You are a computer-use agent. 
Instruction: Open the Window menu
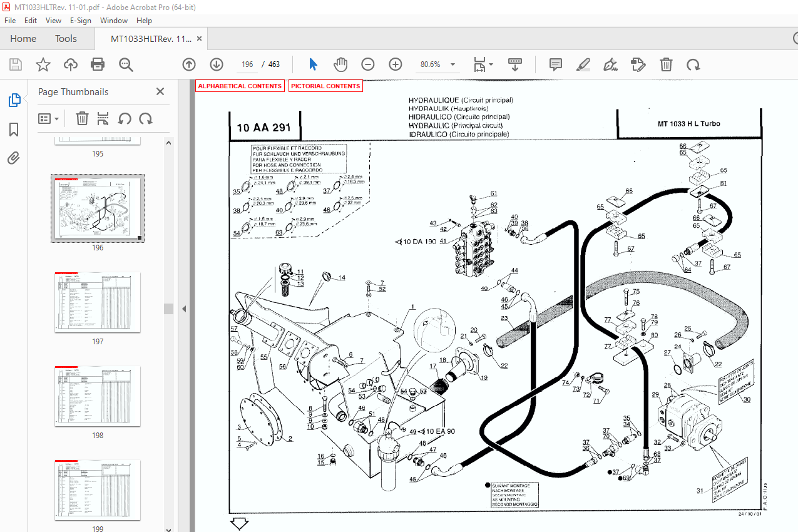[114, 20]
